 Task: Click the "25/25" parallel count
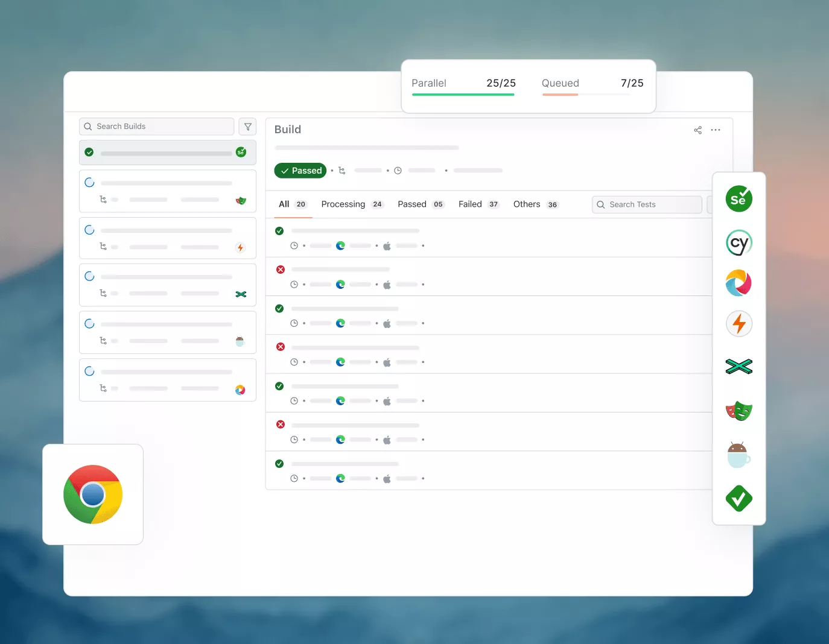pos(501,83)
